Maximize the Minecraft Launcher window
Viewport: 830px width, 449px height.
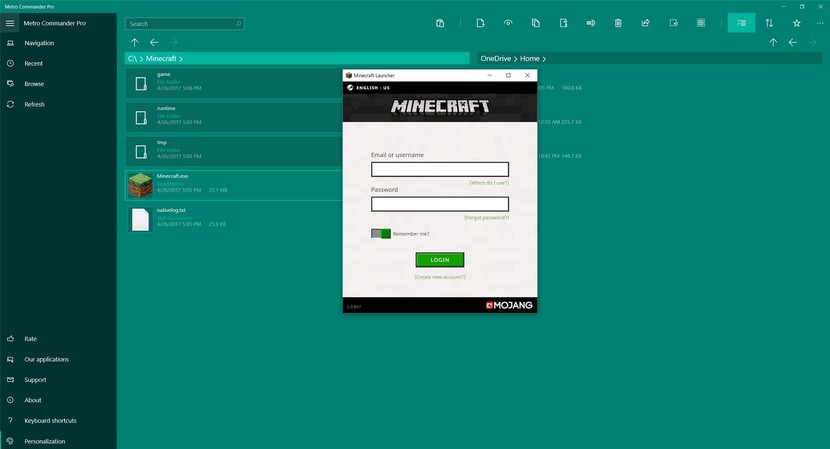click(x=508, y=75)
